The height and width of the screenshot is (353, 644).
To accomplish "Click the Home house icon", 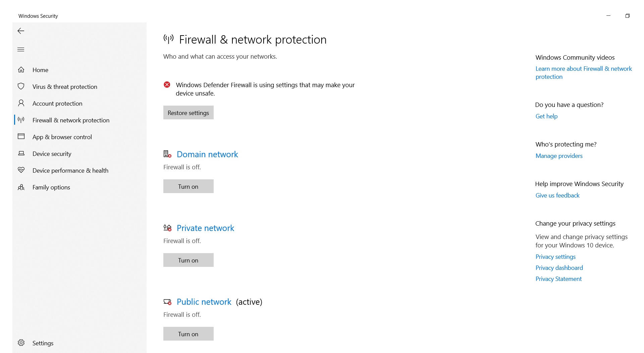I will point(21,70).
